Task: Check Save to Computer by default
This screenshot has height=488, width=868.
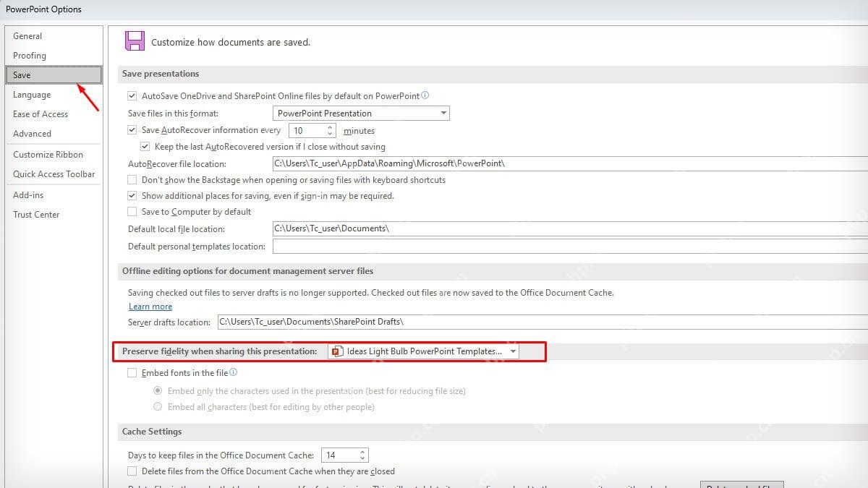Action: point(132,212)
